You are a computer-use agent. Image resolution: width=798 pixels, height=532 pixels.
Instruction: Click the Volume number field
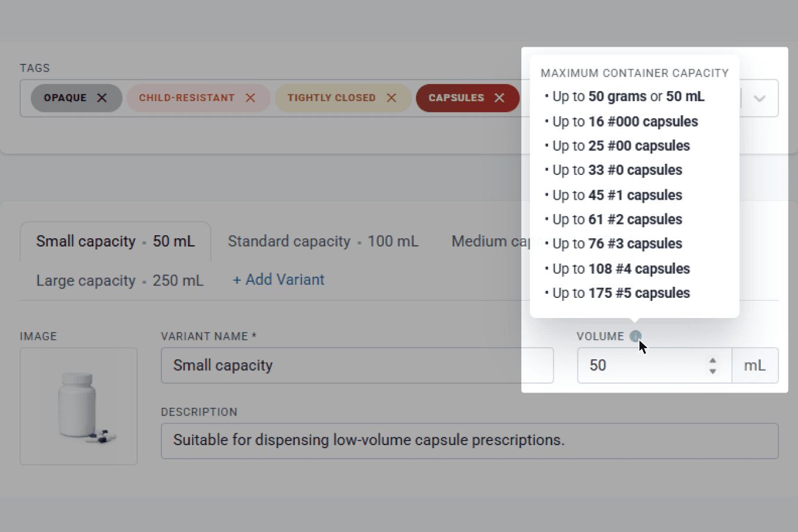(x=654, y=365)
